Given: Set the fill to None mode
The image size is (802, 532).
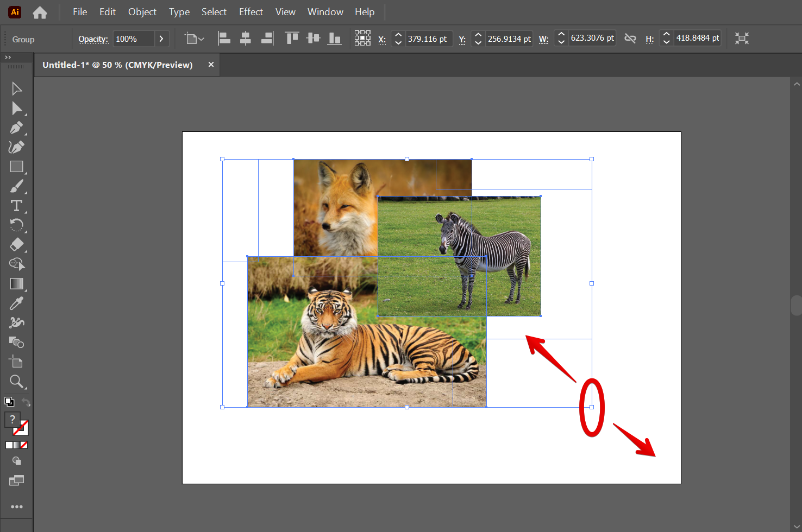Looking at the screenshot, I should [24, 445].
